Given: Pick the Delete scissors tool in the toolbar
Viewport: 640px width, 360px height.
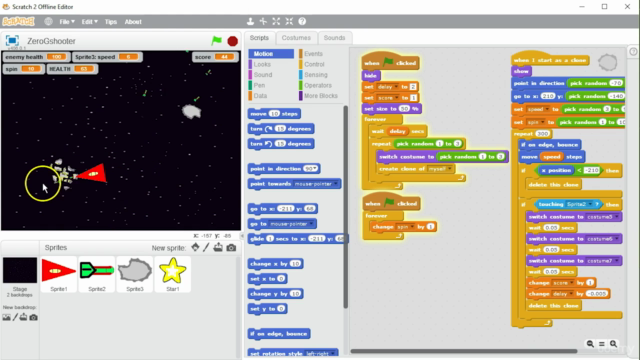Looking at the screenshot, I should click(263, 21).
